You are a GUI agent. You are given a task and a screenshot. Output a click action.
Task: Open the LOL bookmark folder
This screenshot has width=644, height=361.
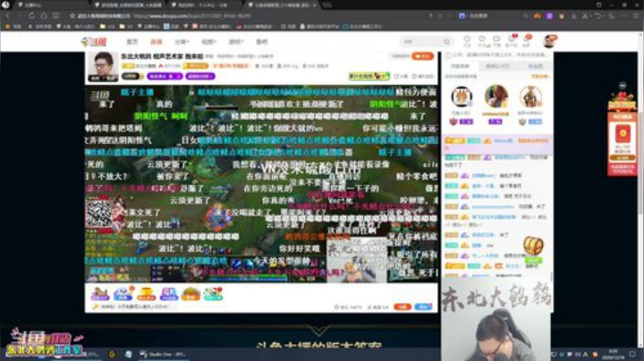point(108,26)
